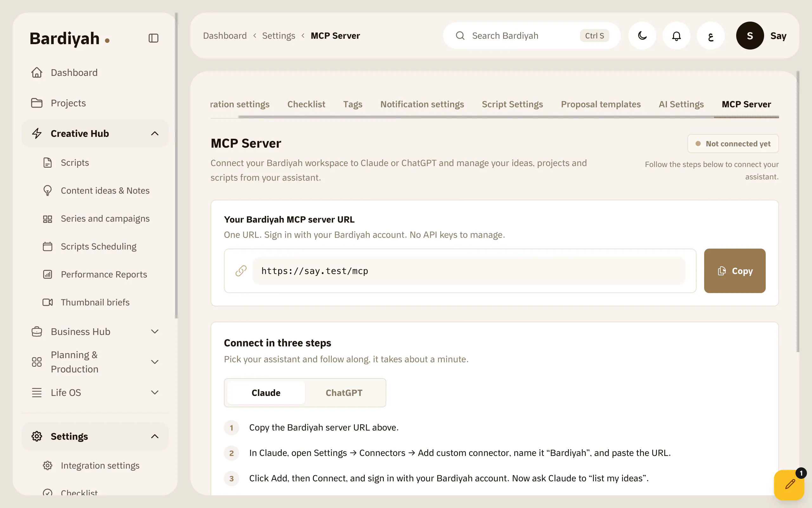The width and height of the screenshot is (812, 508).
Task: Open the Notification settings tab
Action: [x=422, y=104]
